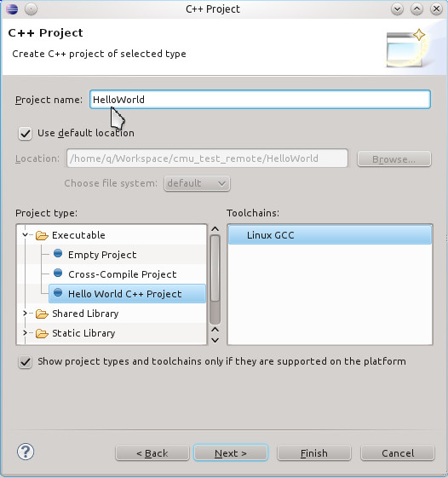Expand the Shared Library tree node
Screen dimensions: 448x478
pyautogui.click(x=25, y=313)
